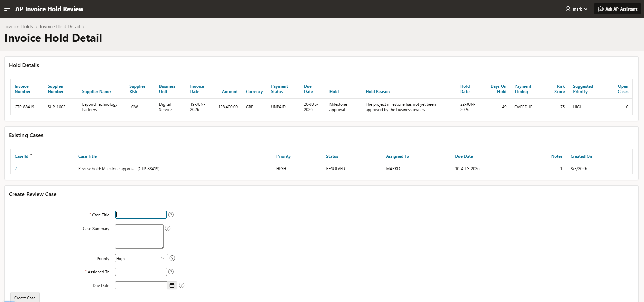Screen dimensions: 644x302
Task: Select supplier number SUP-1002 cell
Action: [56, 107]
